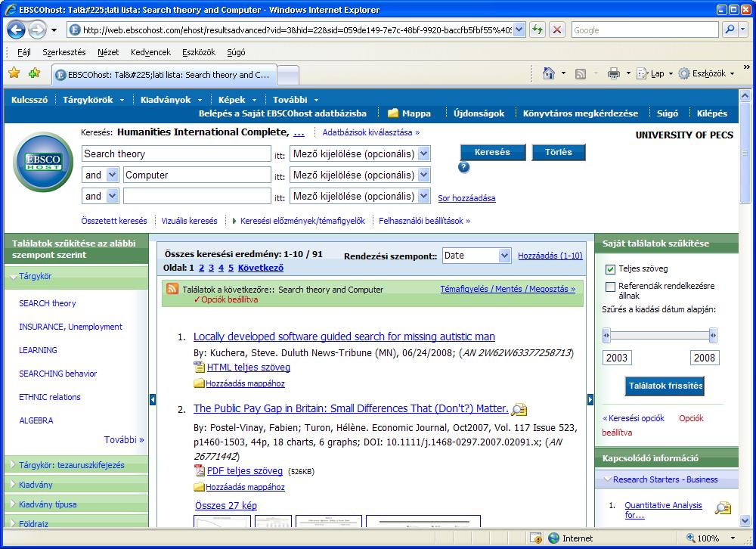Viewport: 756px width, 549px height.
Task: Open the Szerkesztés menu
Action: click(x=64, y=52)
